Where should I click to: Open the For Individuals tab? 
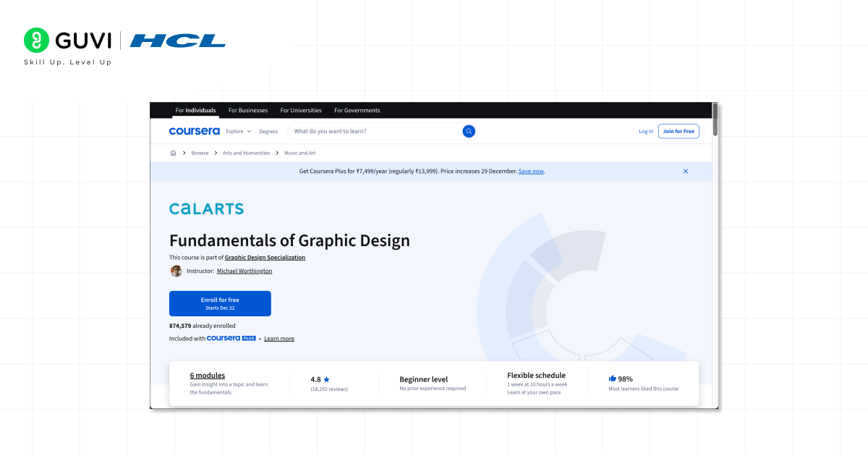pyautogui.click(x=195, y=111)
